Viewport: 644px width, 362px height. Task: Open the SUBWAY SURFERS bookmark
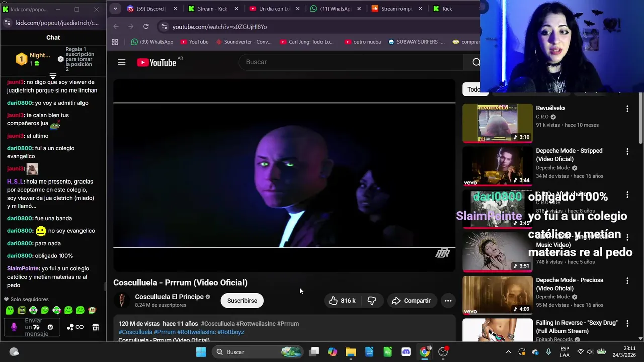(417, 42)
